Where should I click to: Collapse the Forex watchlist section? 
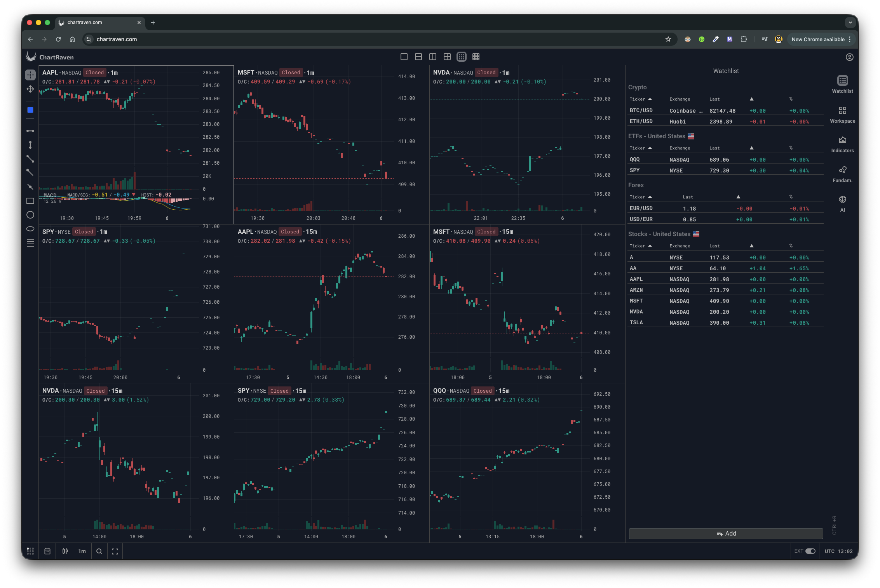click(636, 185)
